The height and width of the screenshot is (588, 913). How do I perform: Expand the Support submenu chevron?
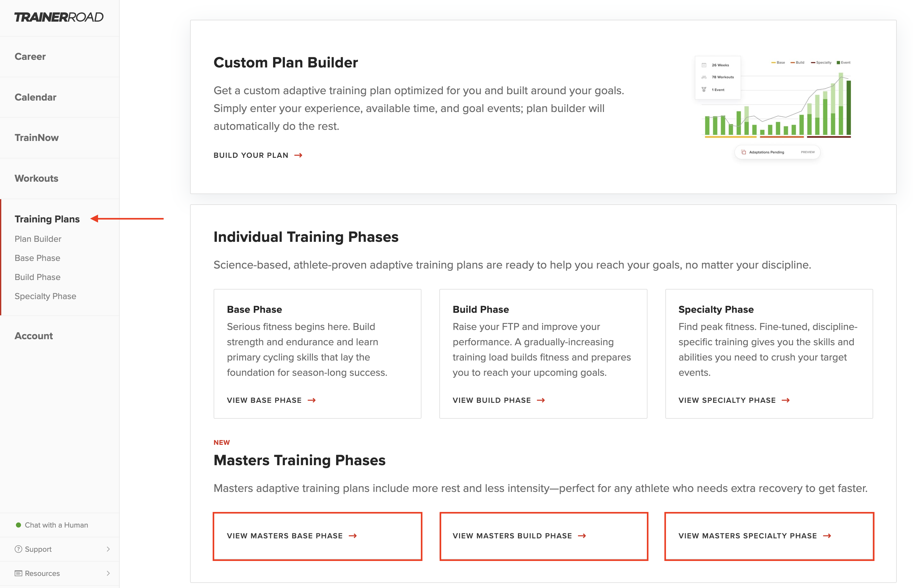pyautogui.click(x=108, y=549)
